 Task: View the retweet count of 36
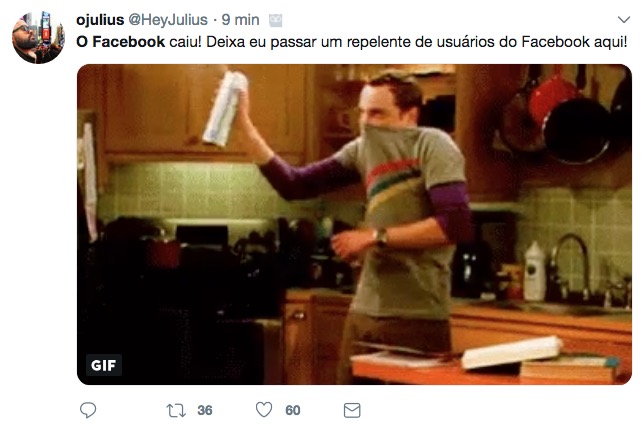pos(205,410)
